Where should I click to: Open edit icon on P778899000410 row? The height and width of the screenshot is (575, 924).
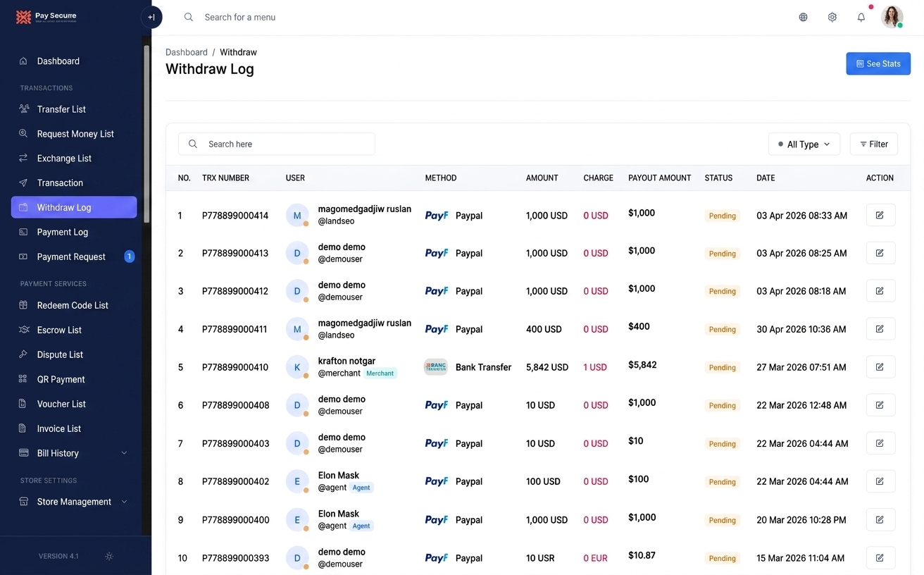(880, 367)
